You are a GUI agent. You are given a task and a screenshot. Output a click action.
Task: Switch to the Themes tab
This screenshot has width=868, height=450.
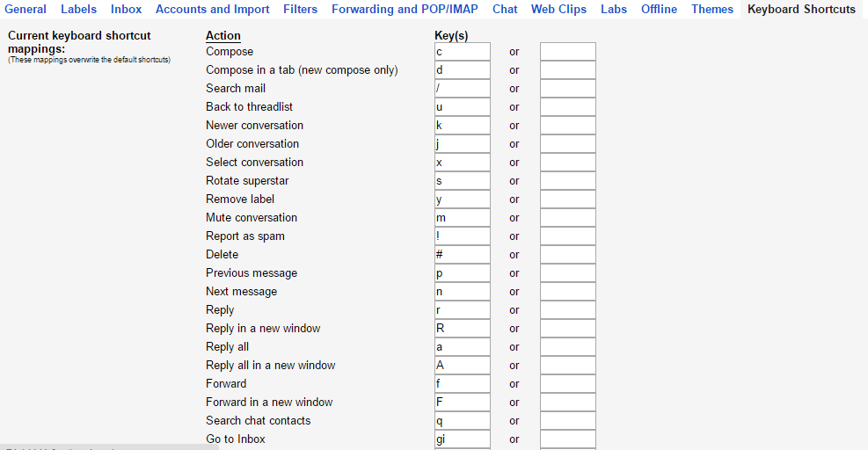(x=712, y=10)
